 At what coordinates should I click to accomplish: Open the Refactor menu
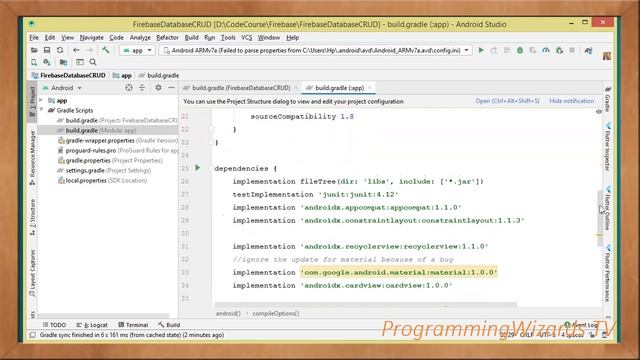(167, 38)
